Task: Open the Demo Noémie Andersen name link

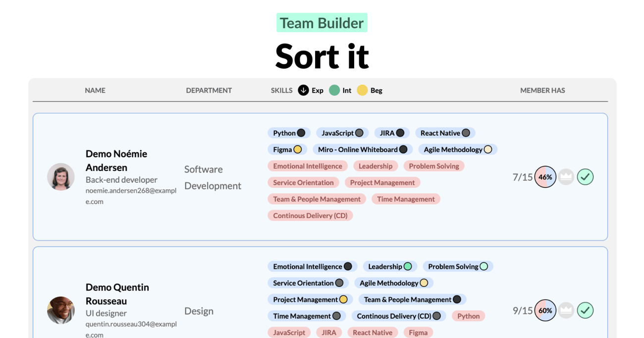Action: (116, 161)
